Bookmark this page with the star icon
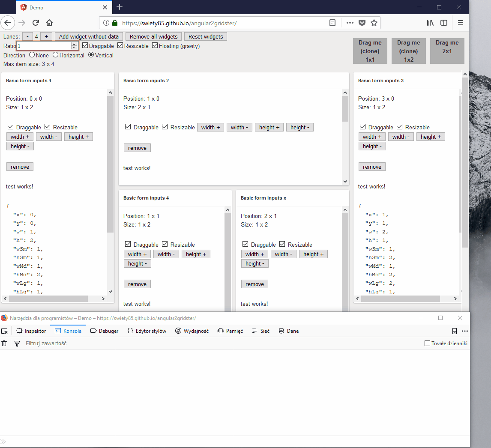This screenshot has height=448, width=491. [374, 23]
